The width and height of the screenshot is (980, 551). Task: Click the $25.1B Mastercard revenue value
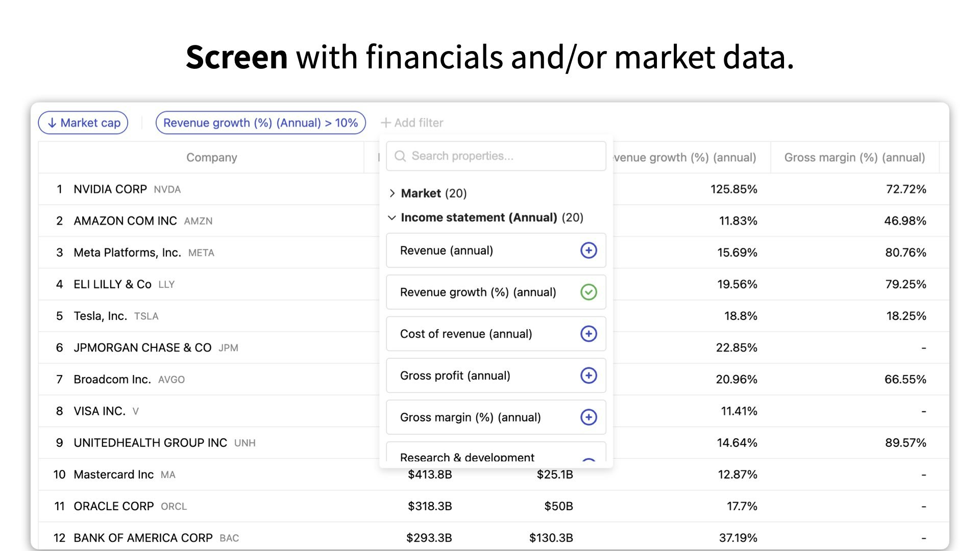[555, 474]
